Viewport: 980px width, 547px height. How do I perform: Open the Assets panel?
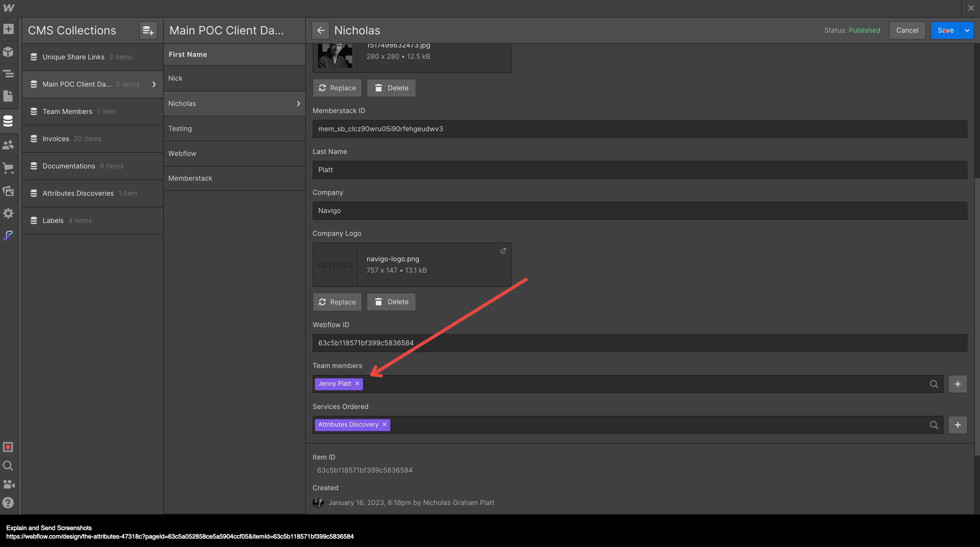8,191
